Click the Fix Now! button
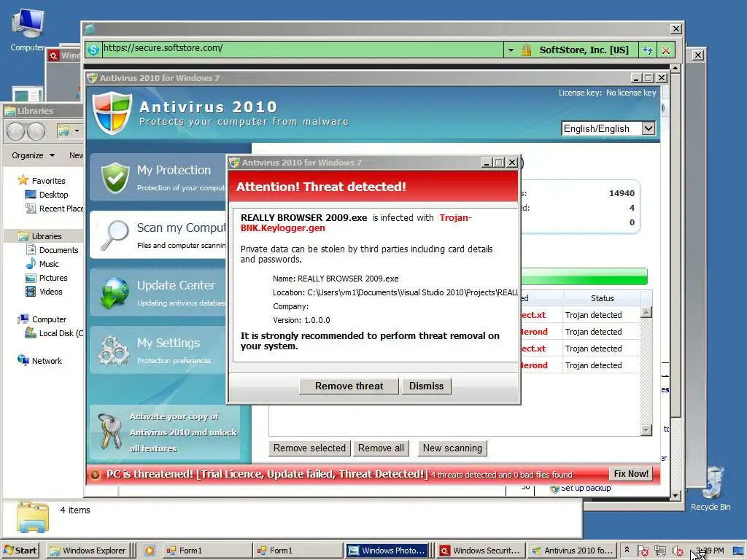Image resolution: width=747 pixels, height=560 pixels. [x=631, y=474]
